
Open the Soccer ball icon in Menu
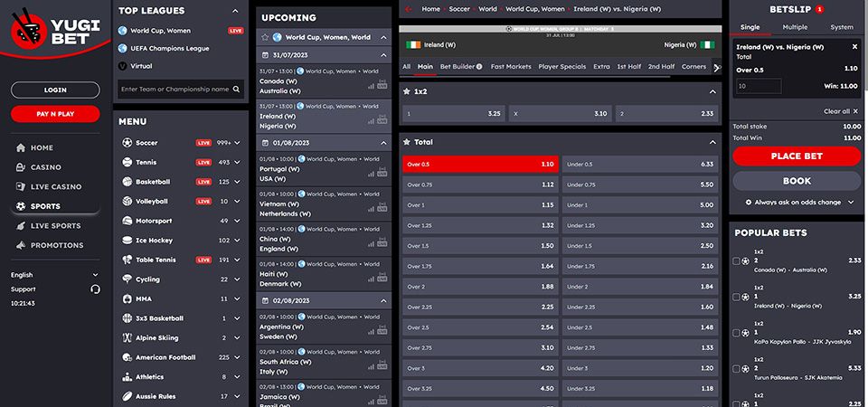click(x=127, y=142)
